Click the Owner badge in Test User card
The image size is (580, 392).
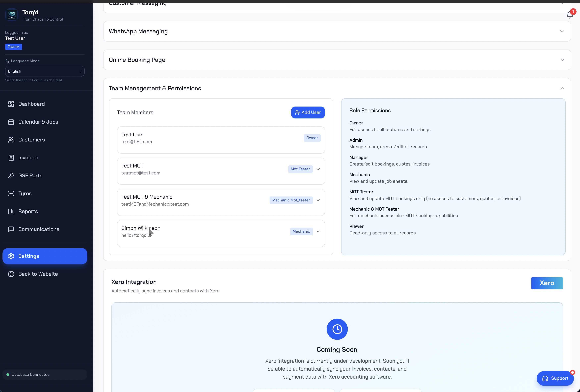click(312, 138)
